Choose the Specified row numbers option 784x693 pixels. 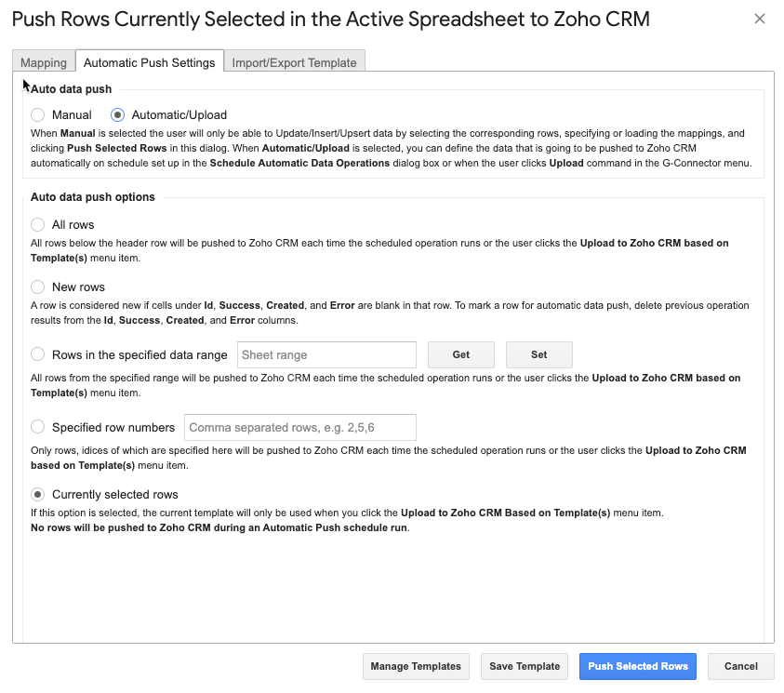[37, 427]
